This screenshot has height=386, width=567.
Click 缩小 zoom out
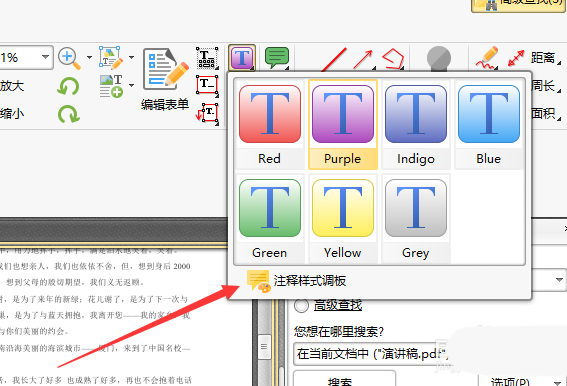(x=12, y=114)
